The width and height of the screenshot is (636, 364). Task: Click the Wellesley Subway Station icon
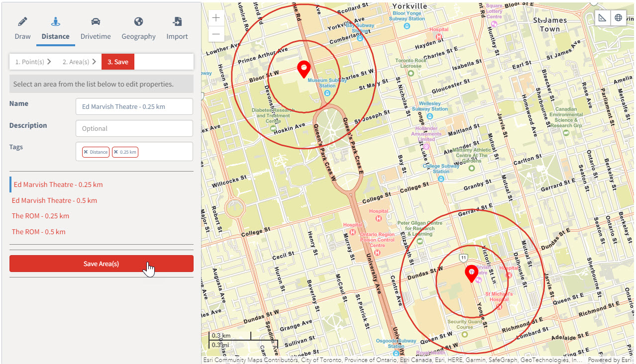pyautogui.click(x=429, y=116)
